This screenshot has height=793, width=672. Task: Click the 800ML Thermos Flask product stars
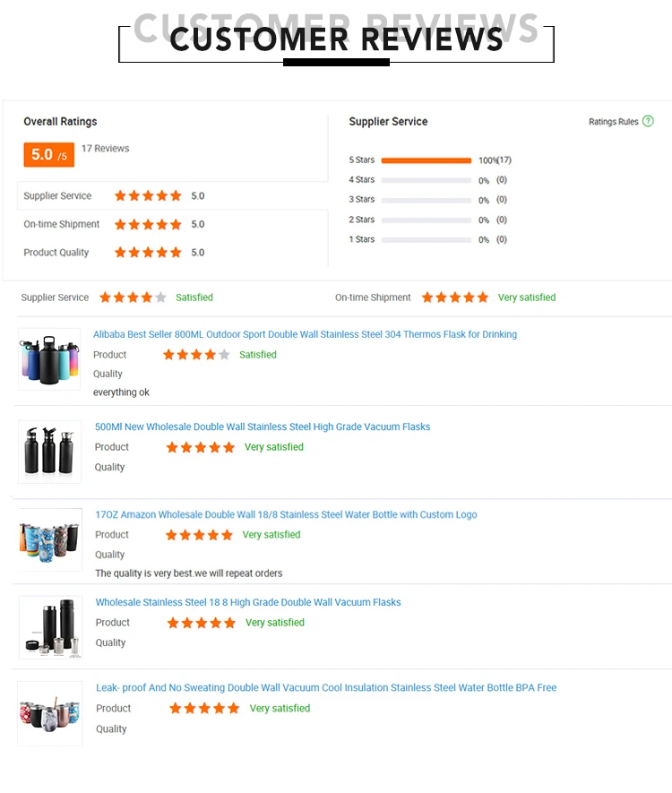tap(196, 355)
